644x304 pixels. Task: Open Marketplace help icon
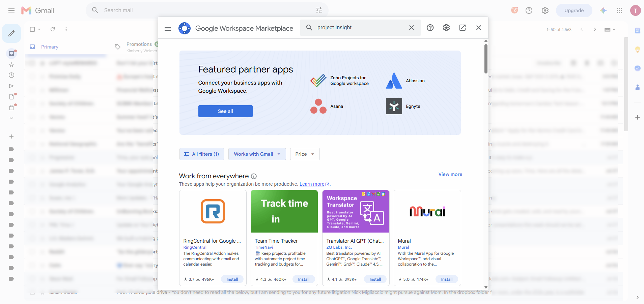click(430, 28)
